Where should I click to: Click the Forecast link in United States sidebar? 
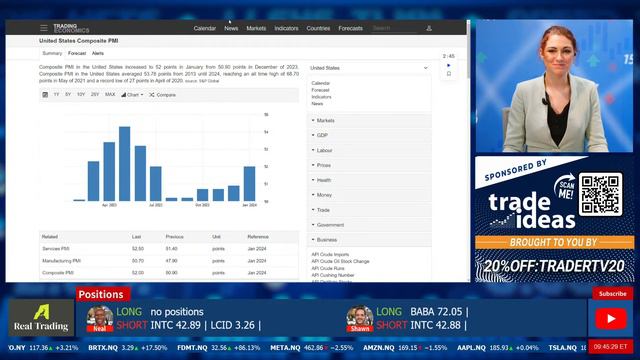(x=320, y=90)
